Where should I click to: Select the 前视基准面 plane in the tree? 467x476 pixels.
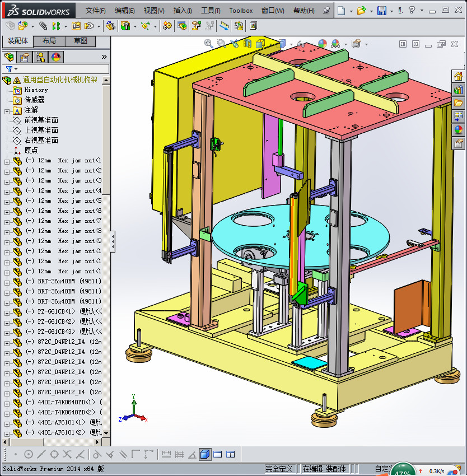[x=41, y=120]
